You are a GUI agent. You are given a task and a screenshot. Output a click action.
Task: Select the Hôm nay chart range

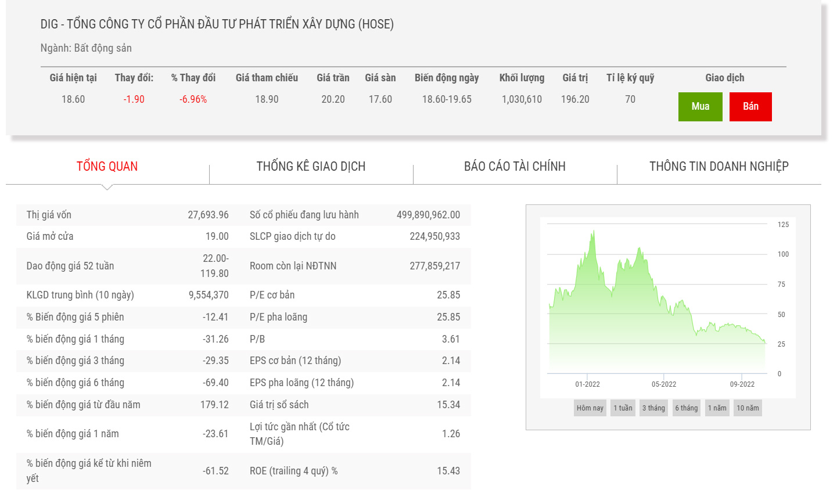pos(590,408)
